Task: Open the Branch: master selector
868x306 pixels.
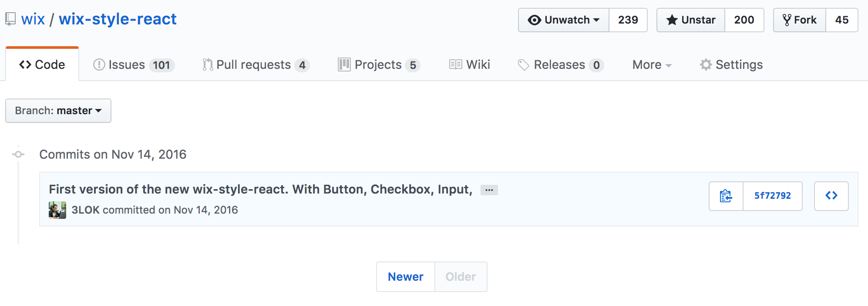Action: (58, 111)
